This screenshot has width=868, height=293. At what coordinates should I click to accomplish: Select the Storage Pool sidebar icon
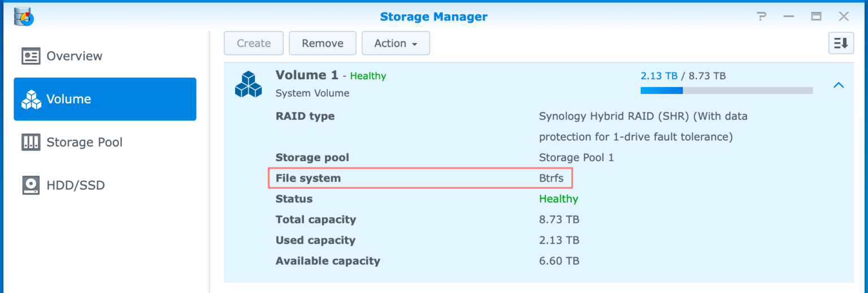point(31,142)
